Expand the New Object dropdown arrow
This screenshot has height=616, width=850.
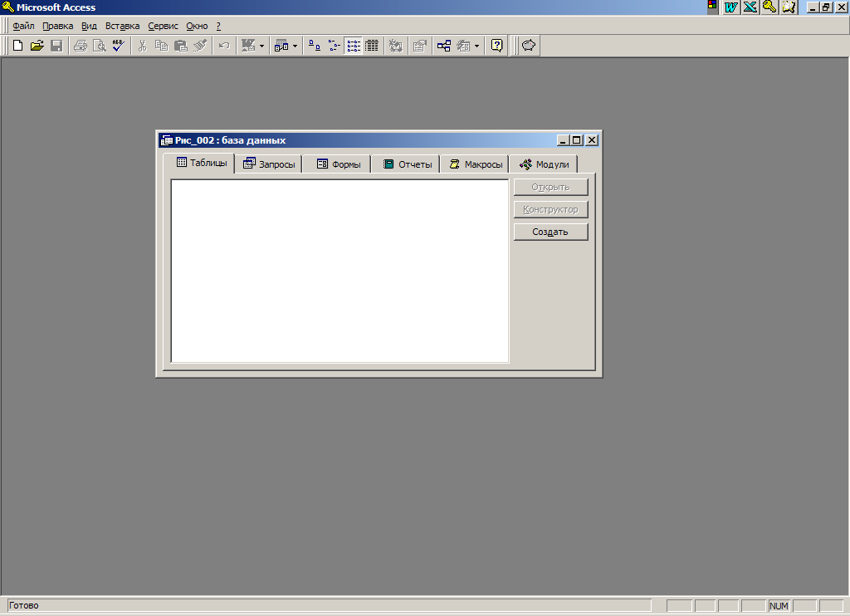pos(477,46)
